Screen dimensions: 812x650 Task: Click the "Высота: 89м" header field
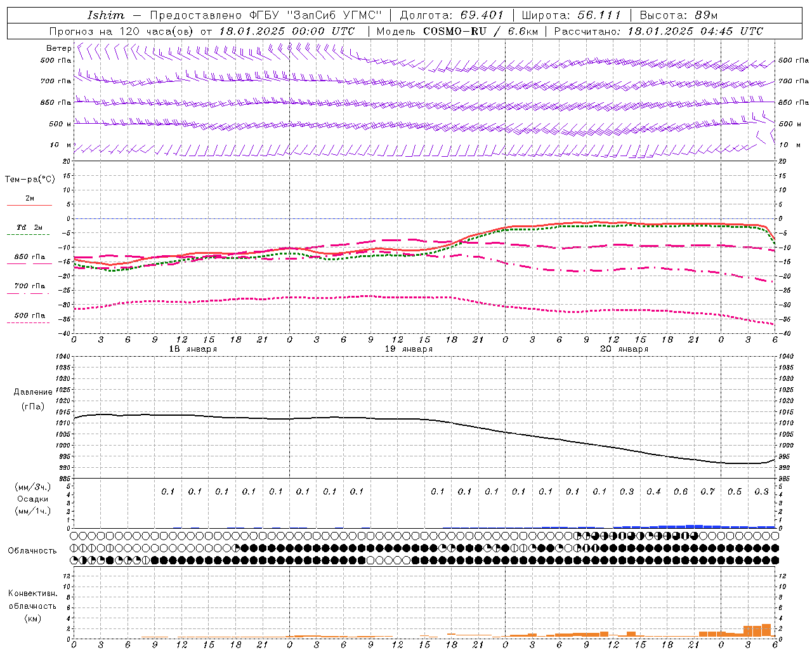point(678,15)
